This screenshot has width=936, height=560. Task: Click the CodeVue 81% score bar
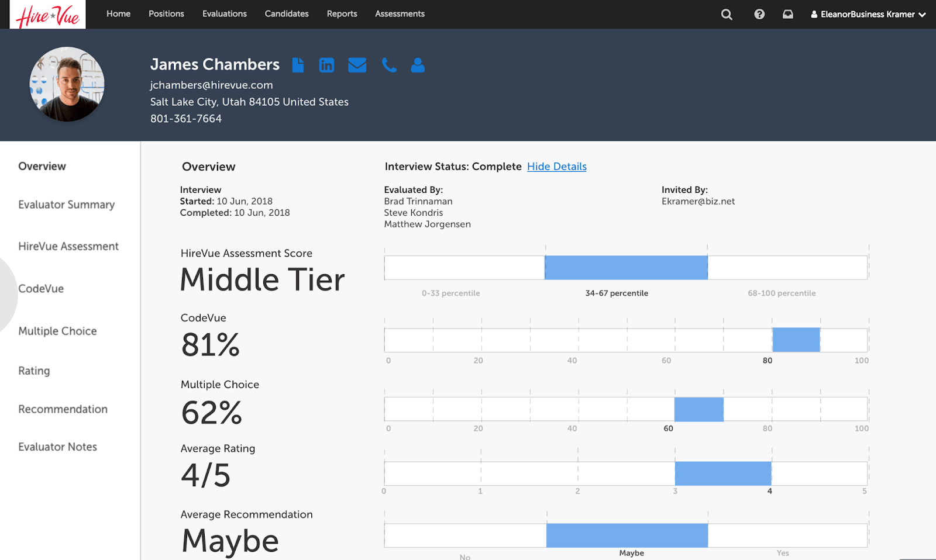tap(626, 340)
